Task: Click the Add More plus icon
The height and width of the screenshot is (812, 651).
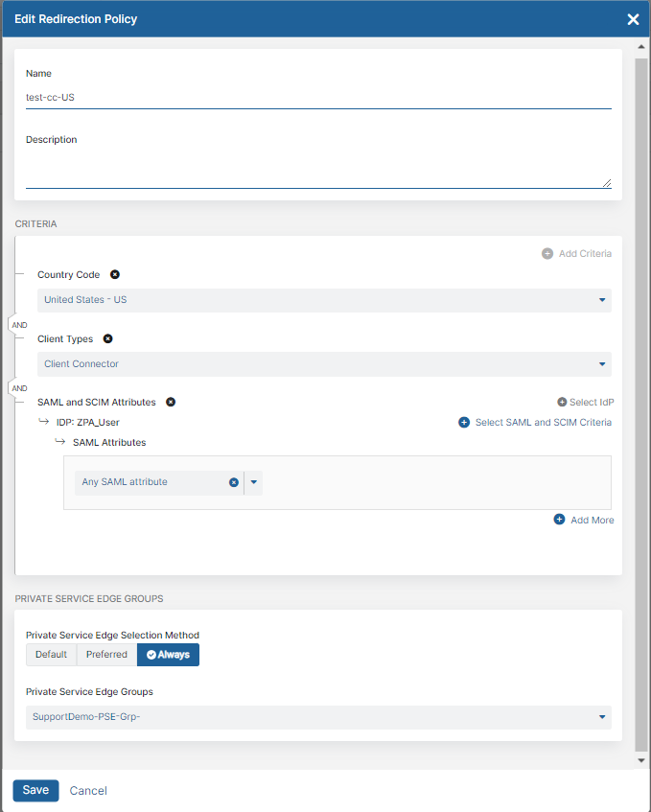Action: [558, 520]
